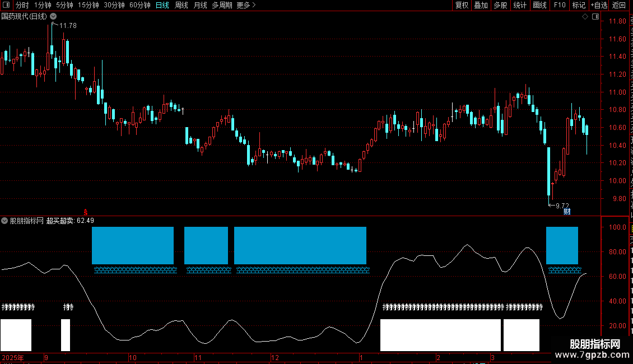Switch to 周线 weekly chart
The image size is (633, 364).
[181, 5]
